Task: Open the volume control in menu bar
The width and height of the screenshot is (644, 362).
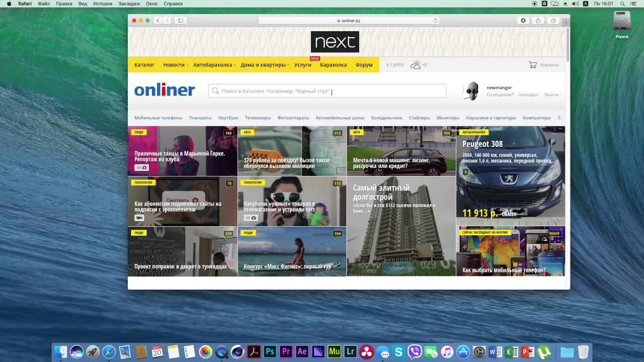Action: [576, 4]
